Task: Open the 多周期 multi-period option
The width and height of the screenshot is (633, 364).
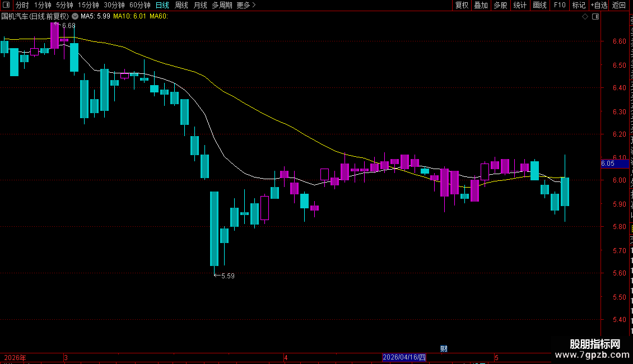Action: click(x=222, y=5)
